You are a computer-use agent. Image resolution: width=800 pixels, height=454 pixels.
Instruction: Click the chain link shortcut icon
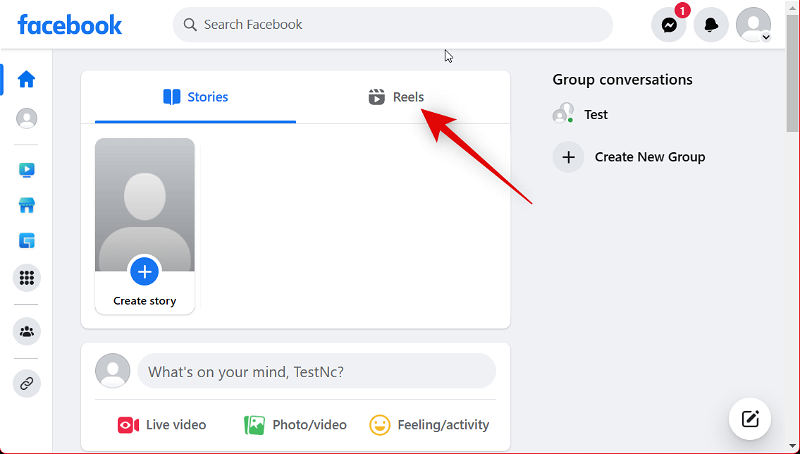[27, 383]
